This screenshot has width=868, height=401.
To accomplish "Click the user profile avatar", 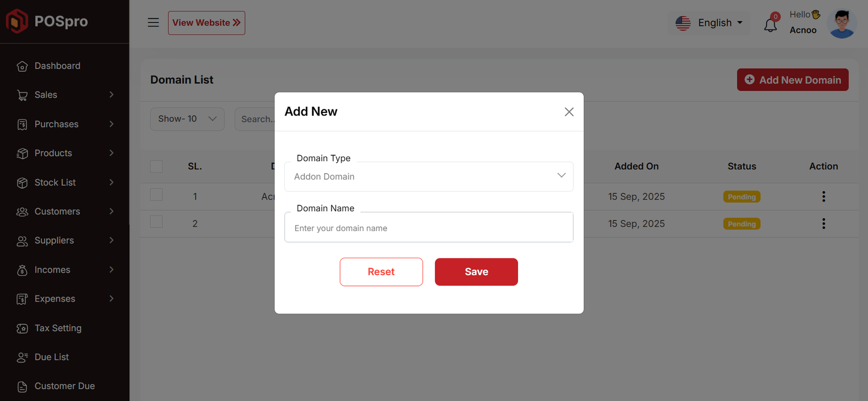I will [841, 23].
